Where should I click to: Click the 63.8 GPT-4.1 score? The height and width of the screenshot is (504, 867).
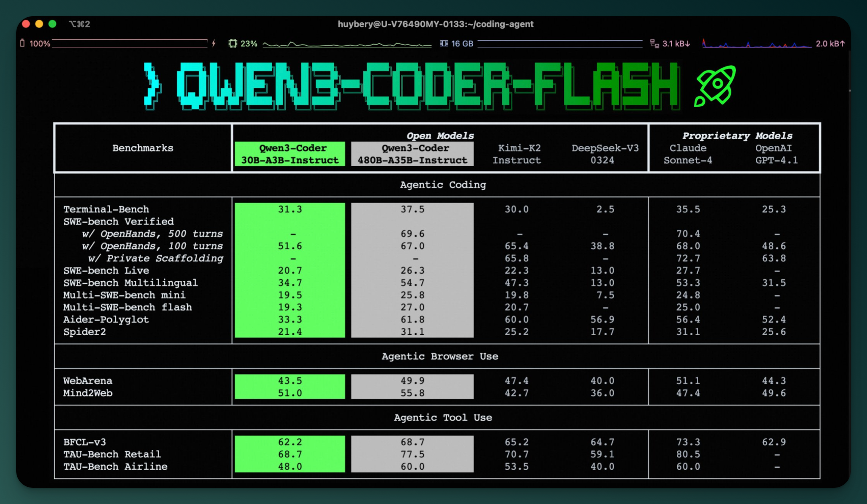pos(774,258)
